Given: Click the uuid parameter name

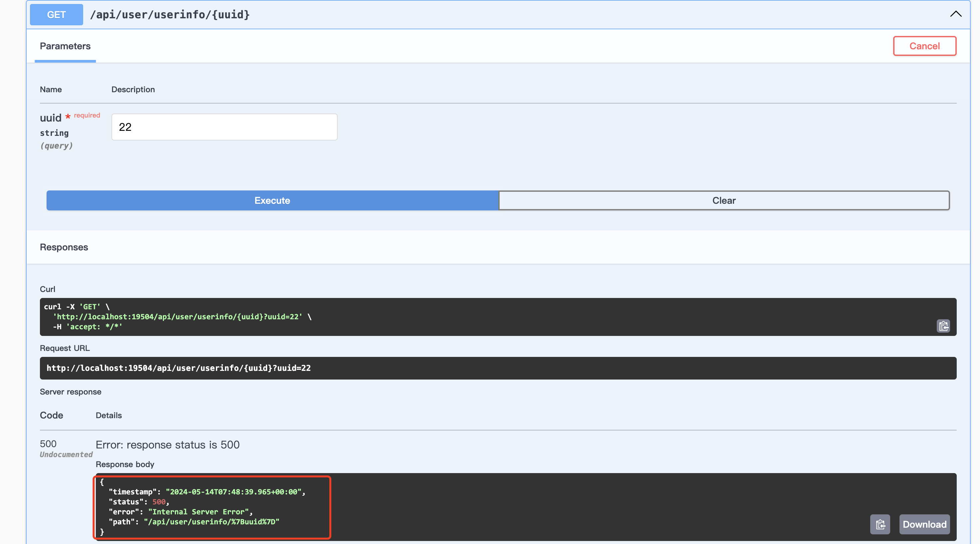Looking at the screenshot, I should (51, 118).
